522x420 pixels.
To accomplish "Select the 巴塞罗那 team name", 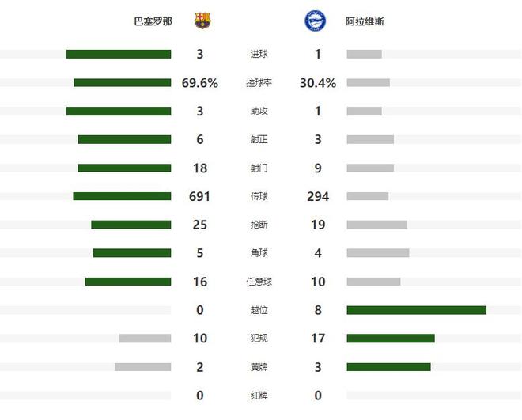I will point(153,22).
